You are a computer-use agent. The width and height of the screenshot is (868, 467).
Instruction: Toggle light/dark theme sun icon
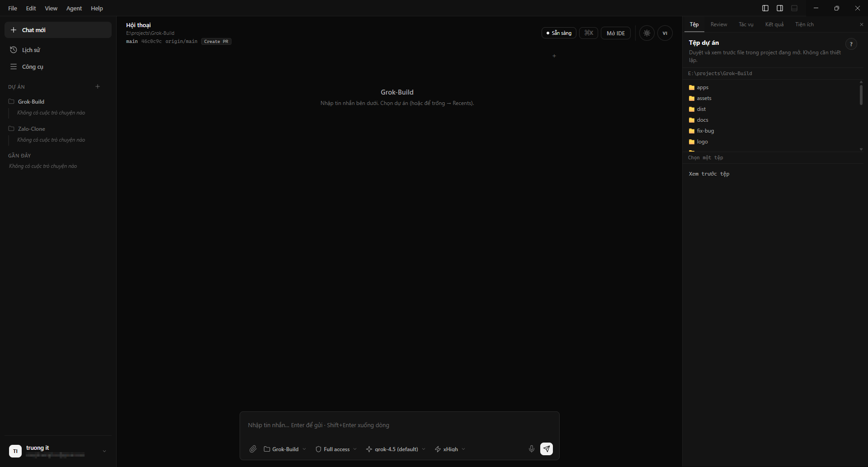coord(647,33)
